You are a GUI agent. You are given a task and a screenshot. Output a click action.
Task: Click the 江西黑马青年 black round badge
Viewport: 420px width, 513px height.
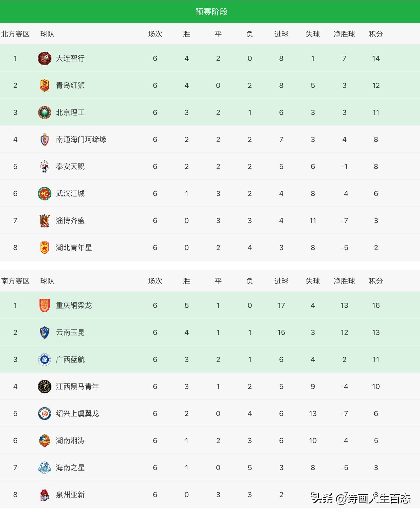point(45,387)
